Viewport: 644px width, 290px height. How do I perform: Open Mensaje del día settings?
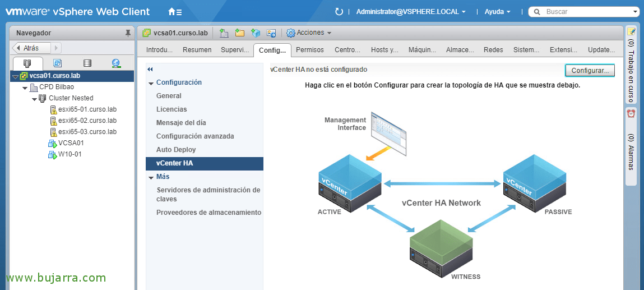point(181,123)
